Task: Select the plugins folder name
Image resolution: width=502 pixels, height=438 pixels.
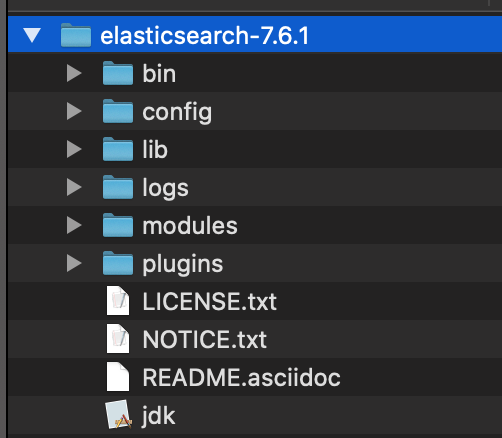Action: pyautogui.click(x=183, y=264)
